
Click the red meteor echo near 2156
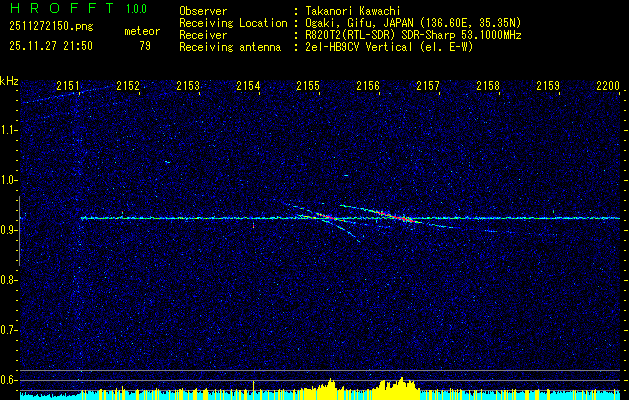pos(396,216)
